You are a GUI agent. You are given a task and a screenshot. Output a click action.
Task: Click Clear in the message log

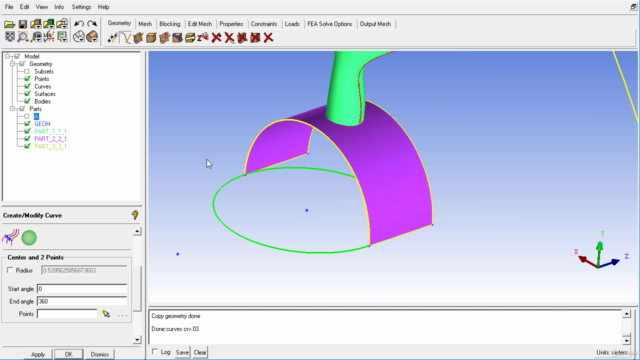tap(200, 352)
